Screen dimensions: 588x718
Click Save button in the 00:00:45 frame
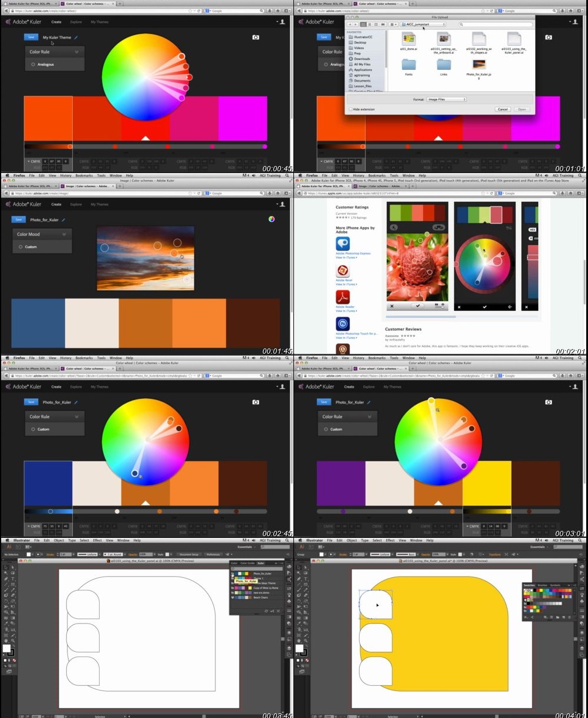tap(31, 37)
